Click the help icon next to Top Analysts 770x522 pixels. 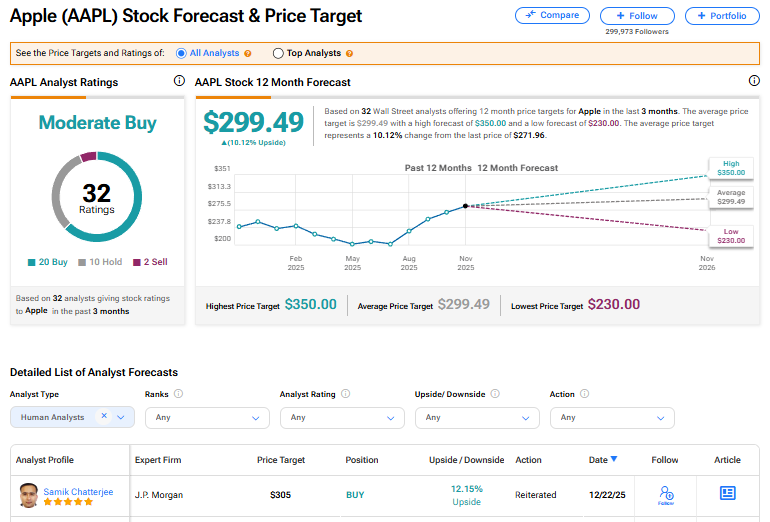click(x=349, y=53)
